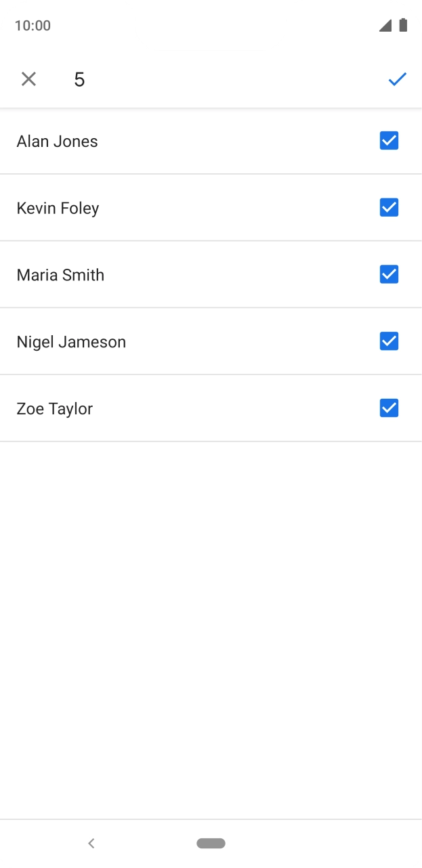Screen dimensions: 422x868
Task: Confirm selected contacts with the tick button
Action: (397, 79)
